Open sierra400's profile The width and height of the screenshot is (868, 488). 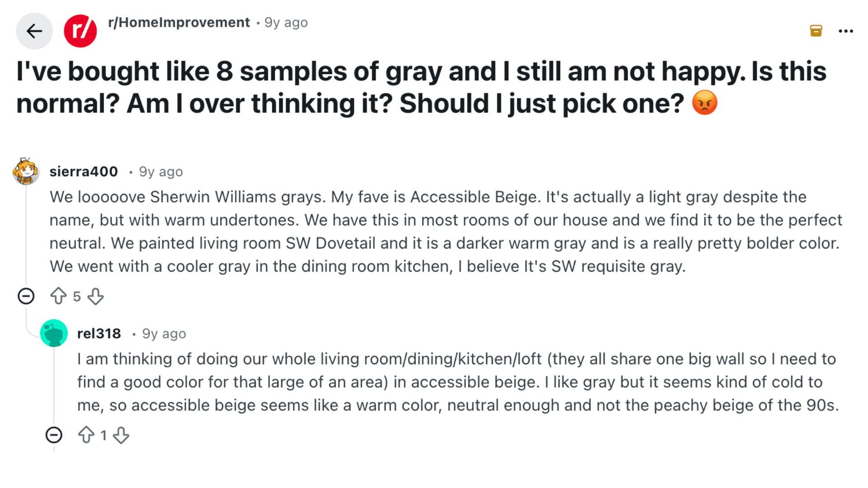click(x=84, y=171)
